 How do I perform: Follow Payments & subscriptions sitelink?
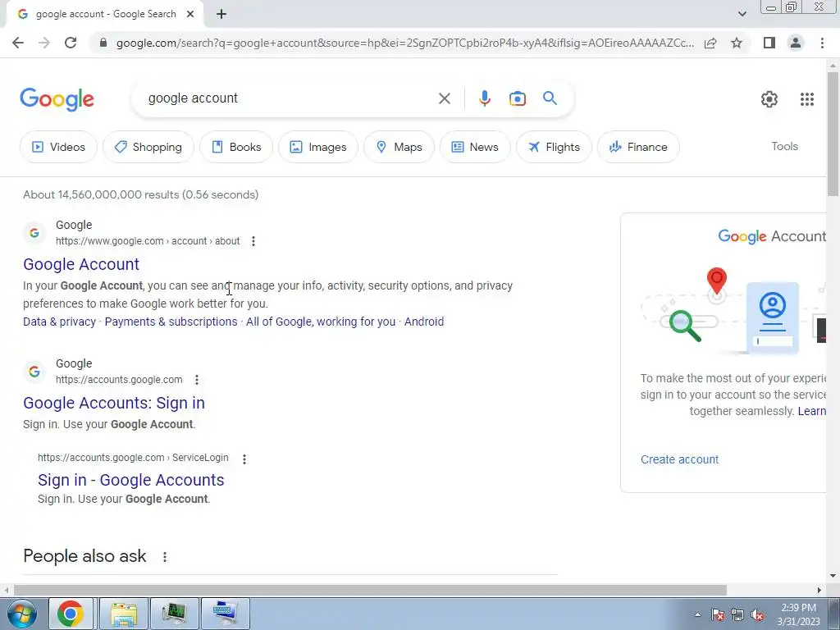click(x=171, y=322)
